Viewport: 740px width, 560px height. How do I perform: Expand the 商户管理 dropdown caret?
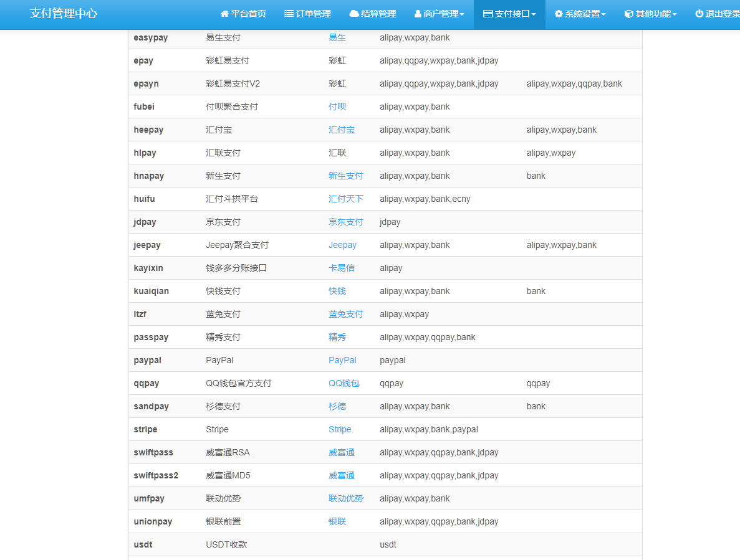(462, 14)
